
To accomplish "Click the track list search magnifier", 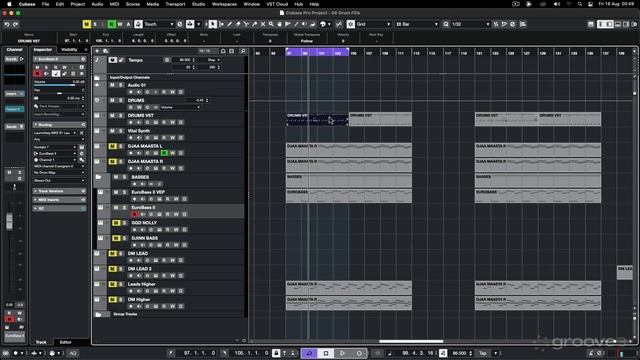I will tap(243, 51).
